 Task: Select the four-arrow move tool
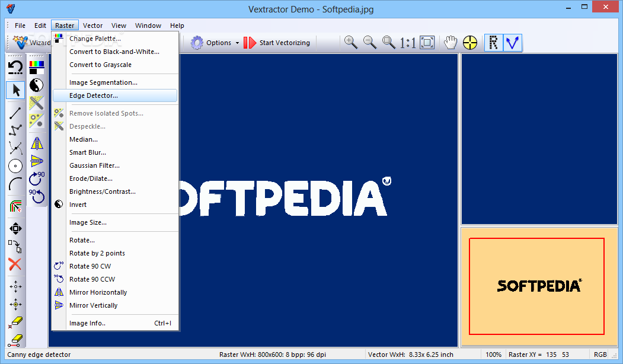click(15, 228)
